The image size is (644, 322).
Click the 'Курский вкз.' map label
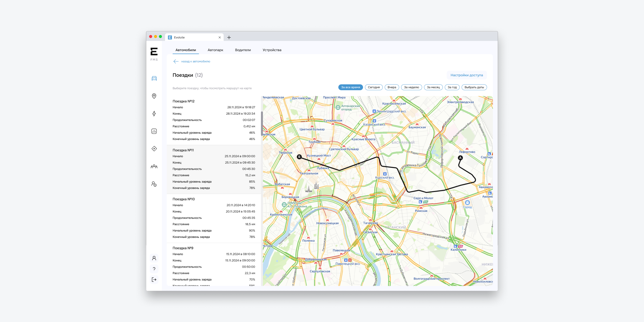click(x=384, y=177)
